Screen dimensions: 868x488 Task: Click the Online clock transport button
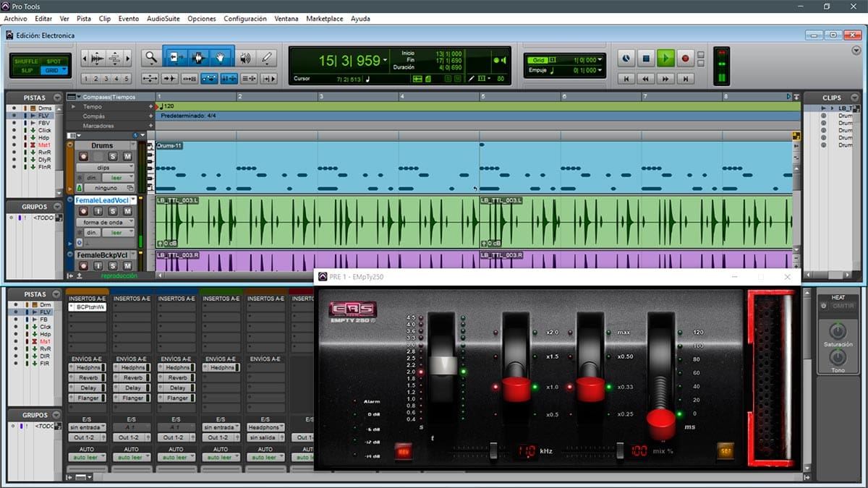tap(627, 59)
